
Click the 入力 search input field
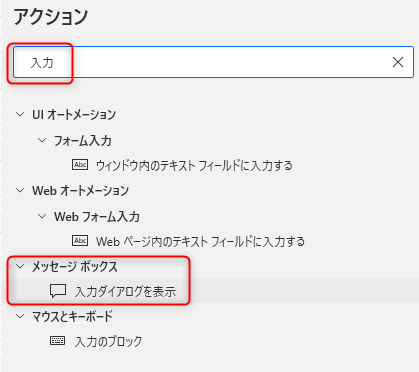click(x=213, y=62)
